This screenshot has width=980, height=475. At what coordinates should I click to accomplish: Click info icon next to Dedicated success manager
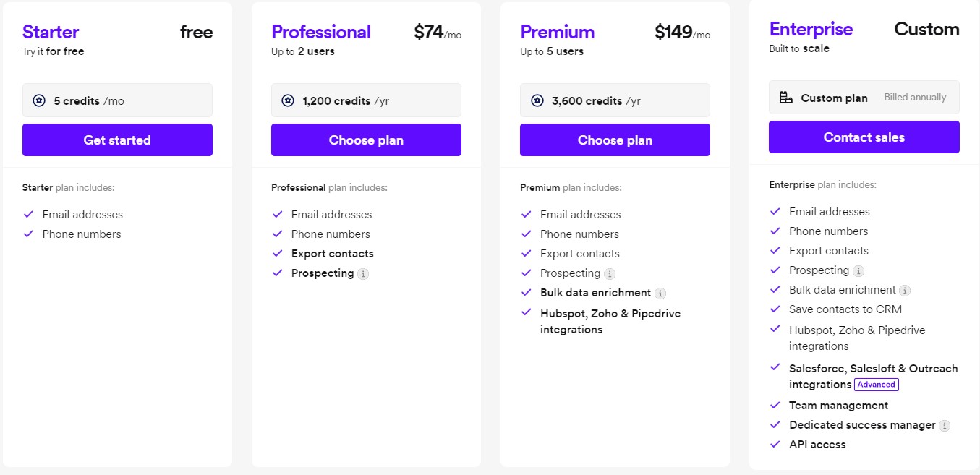click(x=945, y=426)
